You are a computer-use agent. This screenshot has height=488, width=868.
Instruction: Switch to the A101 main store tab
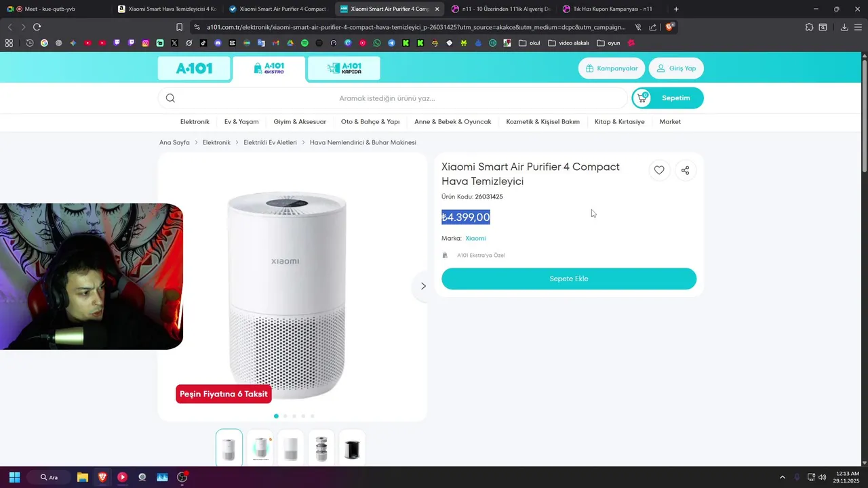194,68
